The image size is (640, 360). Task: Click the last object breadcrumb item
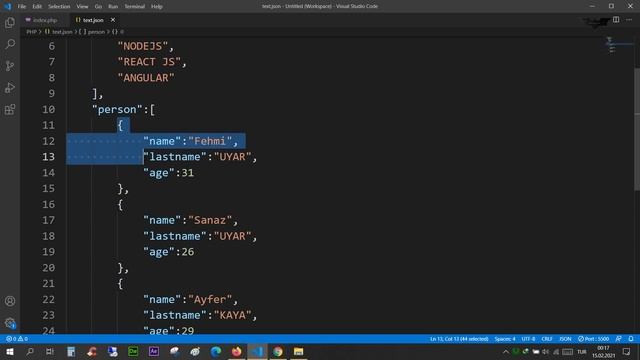(x=118, y=32)
